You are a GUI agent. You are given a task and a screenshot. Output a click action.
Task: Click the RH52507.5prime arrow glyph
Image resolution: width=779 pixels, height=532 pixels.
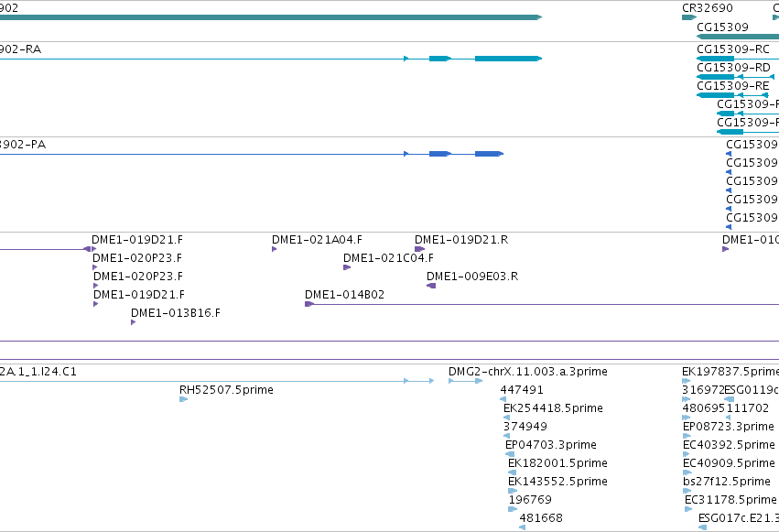click(x=183, y=399)
